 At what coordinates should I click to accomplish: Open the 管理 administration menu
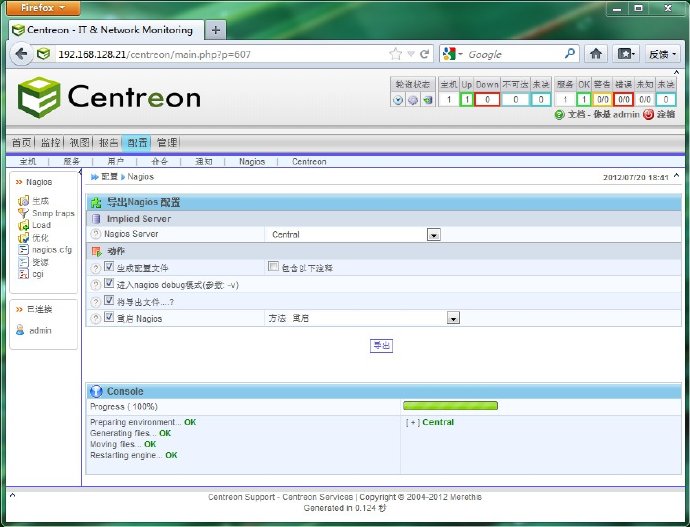[x=167, y=143]
